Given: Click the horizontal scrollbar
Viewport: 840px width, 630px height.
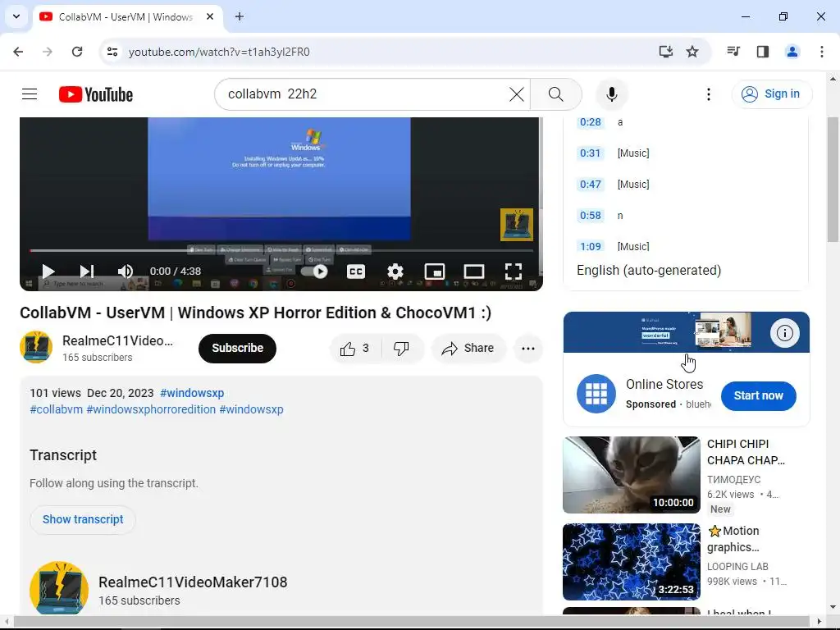Looking at the screenshot, I should pyautogui.click(x=413, y=622).
